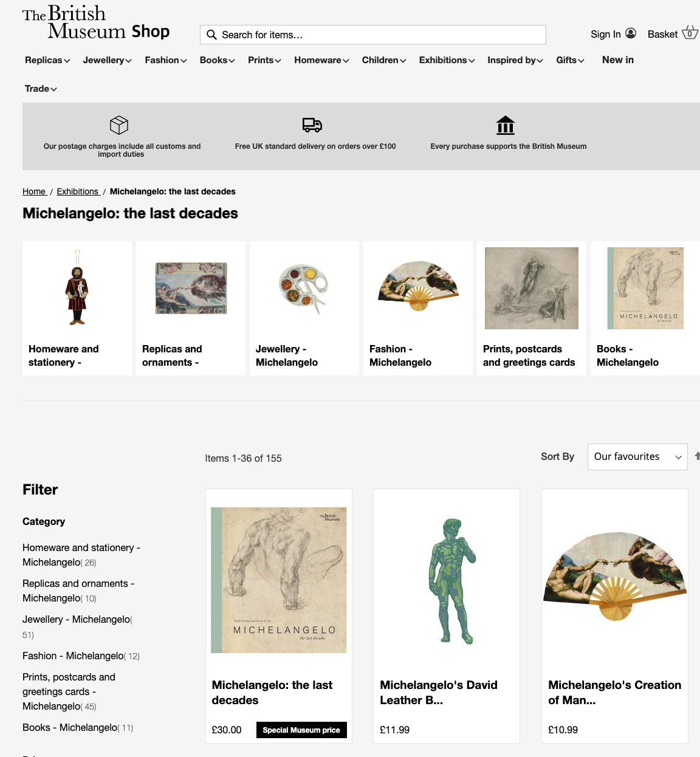Image resolution: width=700 pixels, height=757 pixels.
Task: Click 'Items 1-36 of 155' text
Action: [x=243, y=458]
